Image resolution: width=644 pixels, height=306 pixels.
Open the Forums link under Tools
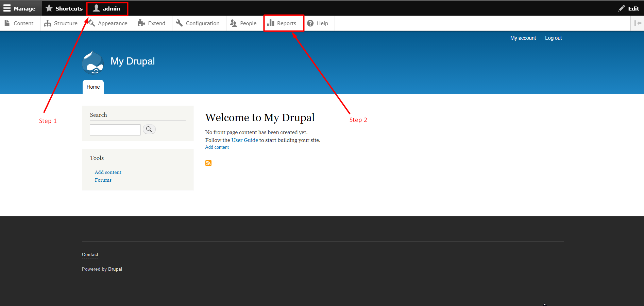tap(103, 180)
